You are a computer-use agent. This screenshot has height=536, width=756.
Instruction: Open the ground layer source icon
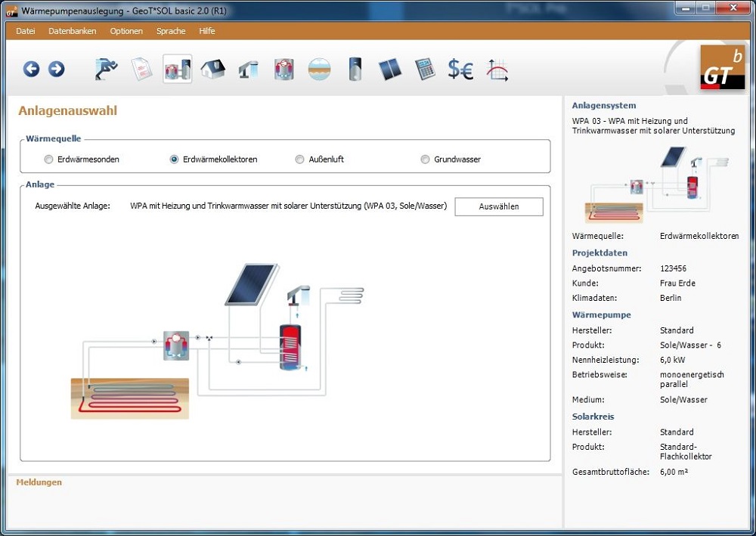319,70
